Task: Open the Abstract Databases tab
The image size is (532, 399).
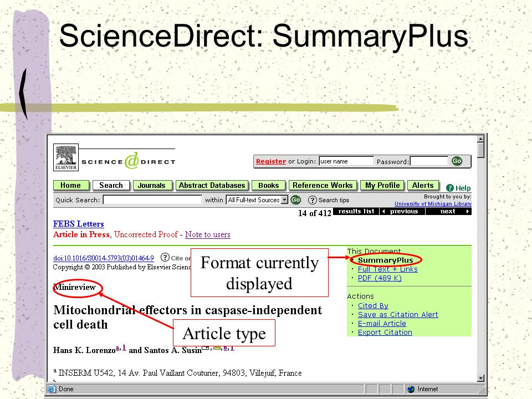Action: click(212, 185)
